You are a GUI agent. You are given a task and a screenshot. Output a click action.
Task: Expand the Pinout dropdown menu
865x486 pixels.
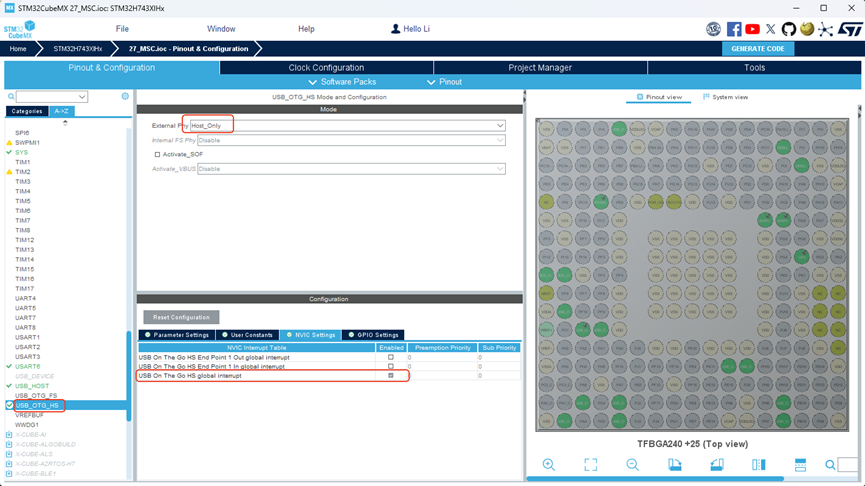[445, 82]
